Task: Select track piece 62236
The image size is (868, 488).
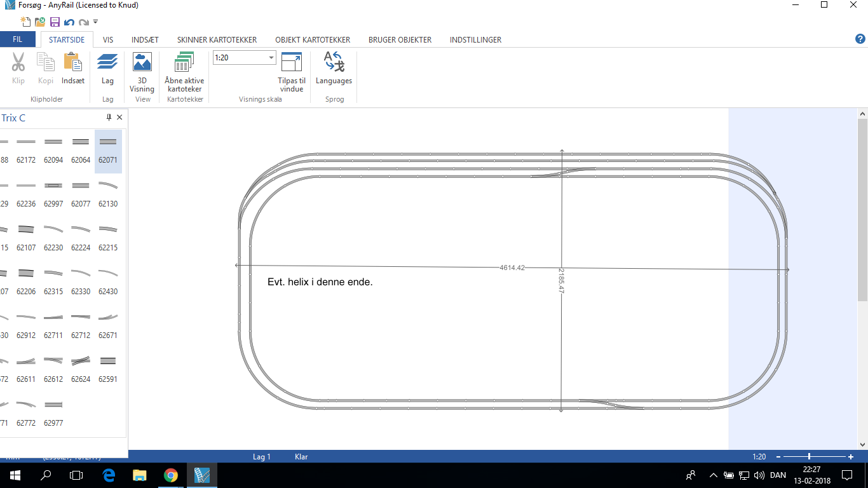Action: pos(26,195)
